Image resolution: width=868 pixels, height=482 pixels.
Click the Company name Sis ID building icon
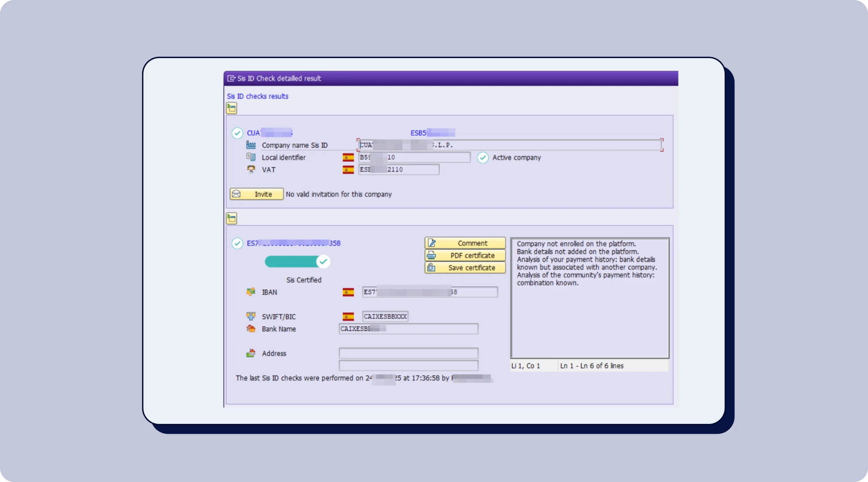point(251,145)
